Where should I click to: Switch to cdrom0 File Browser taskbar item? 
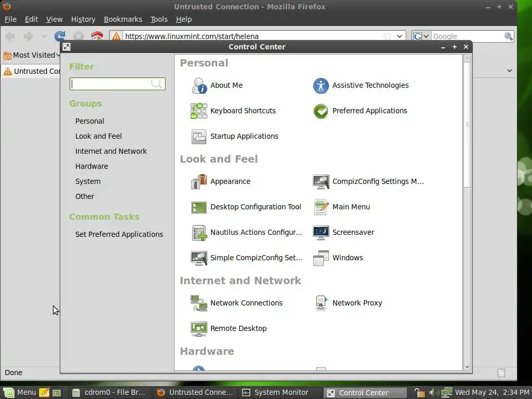coord(109,393)
